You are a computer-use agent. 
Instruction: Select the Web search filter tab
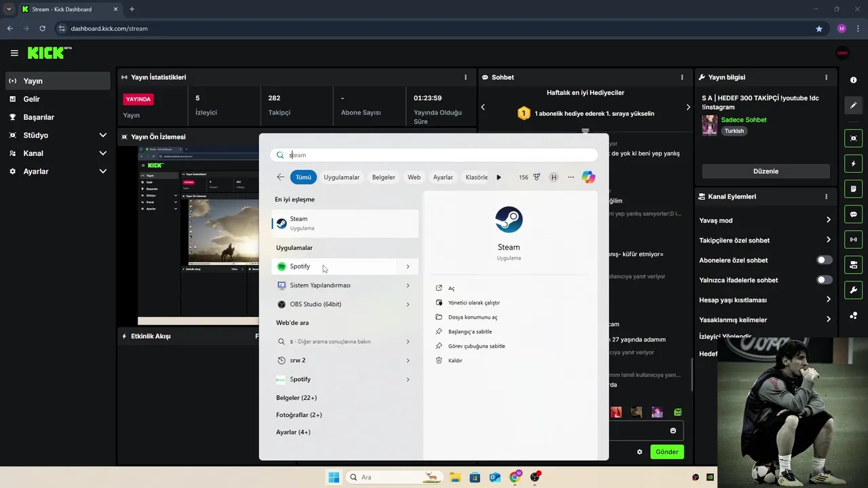tap(414, 177)
